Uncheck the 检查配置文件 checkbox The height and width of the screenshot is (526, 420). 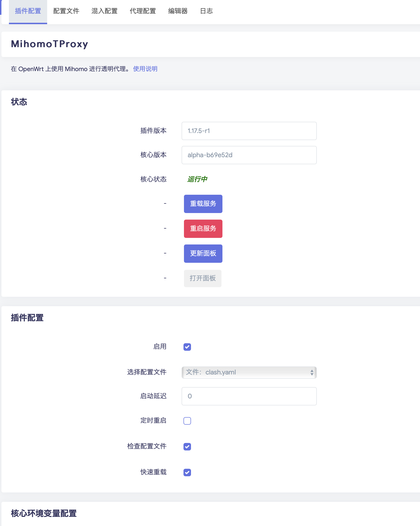click(187, 447)
